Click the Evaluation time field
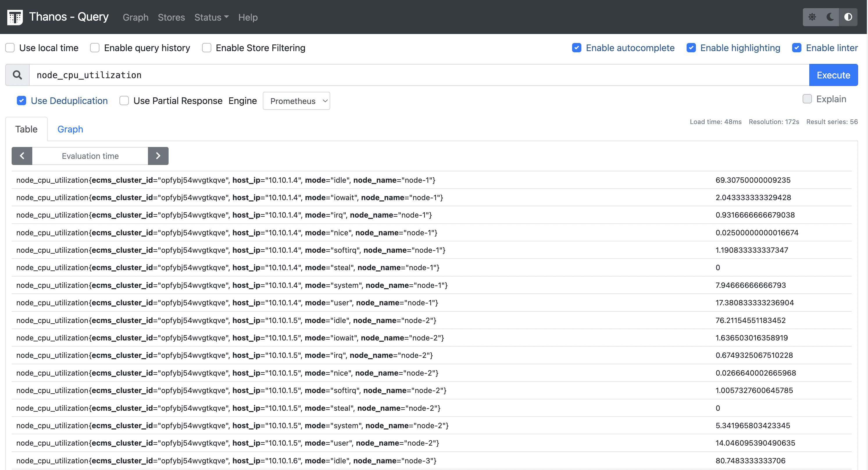The image size is (868, 470). pos(90,156)
